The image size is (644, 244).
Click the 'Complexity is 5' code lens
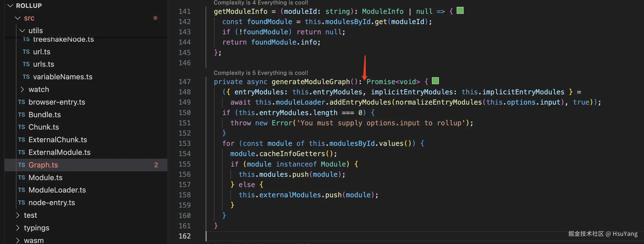coord(261,73)
